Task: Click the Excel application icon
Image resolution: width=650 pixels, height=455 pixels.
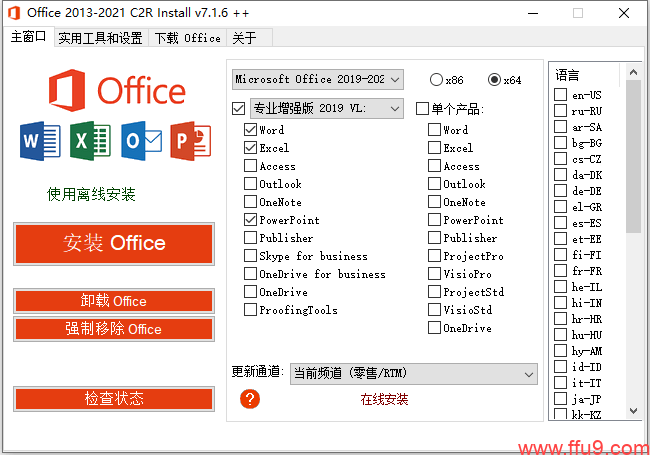Action: point(90,141)
